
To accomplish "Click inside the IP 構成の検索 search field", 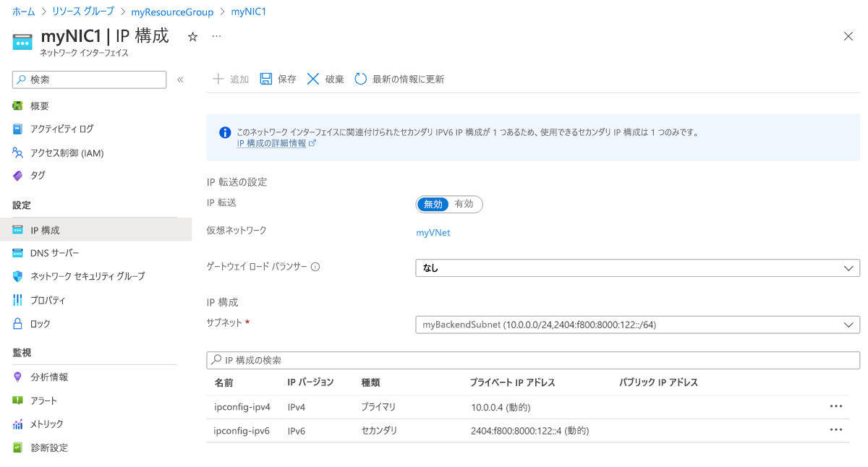I will (x=506, y=359).
